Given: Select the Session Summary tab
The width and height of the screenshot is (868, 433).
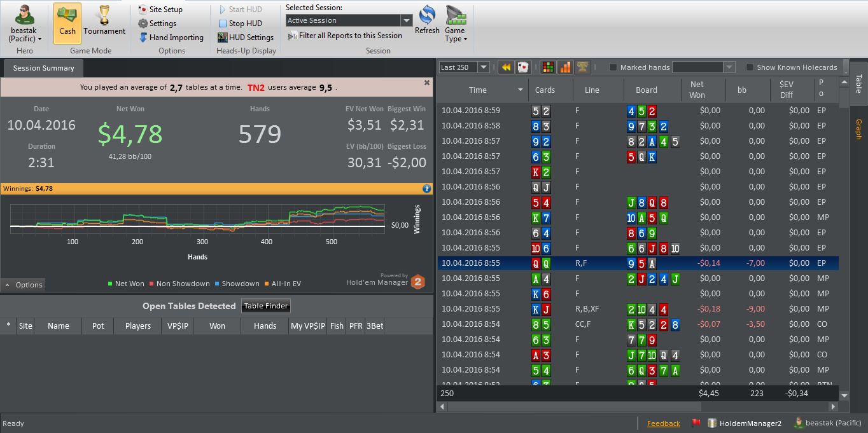Looking at the screenshot, I should click(43, 68).
